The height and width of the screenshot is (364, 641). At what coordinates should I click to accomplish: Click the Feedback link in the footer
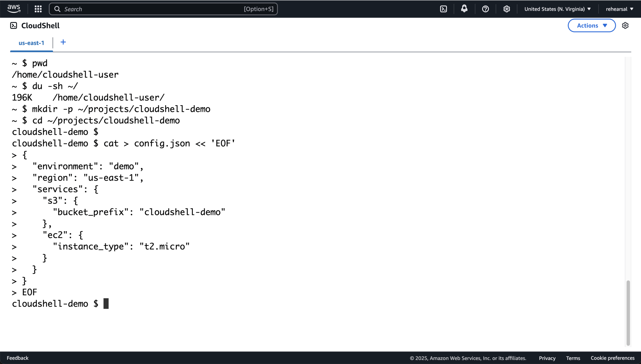18,358
